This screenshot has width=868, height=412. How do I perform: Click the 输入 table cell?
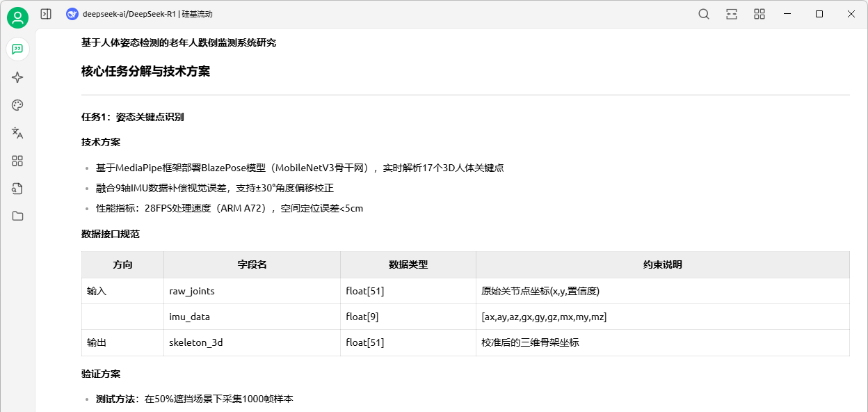[122, 291]
